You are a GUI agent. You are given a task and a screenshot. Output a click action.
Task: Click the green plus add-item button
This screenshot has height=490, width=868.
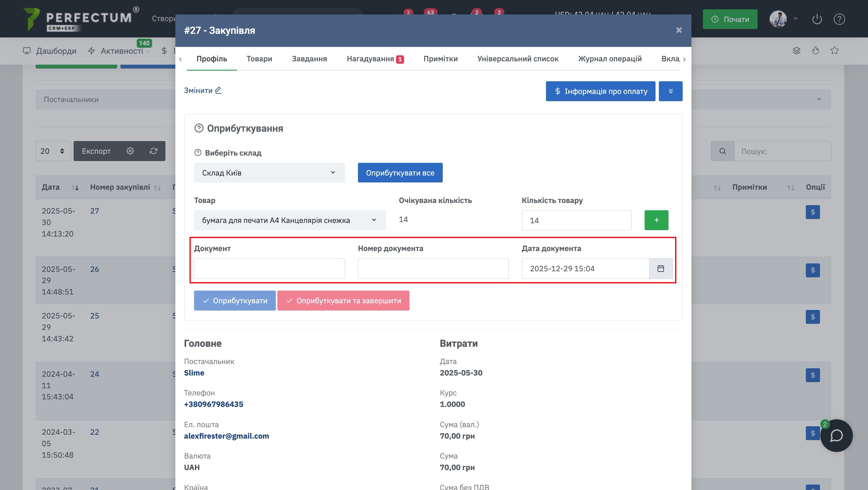pyautogui.click(x=656, y=220)
